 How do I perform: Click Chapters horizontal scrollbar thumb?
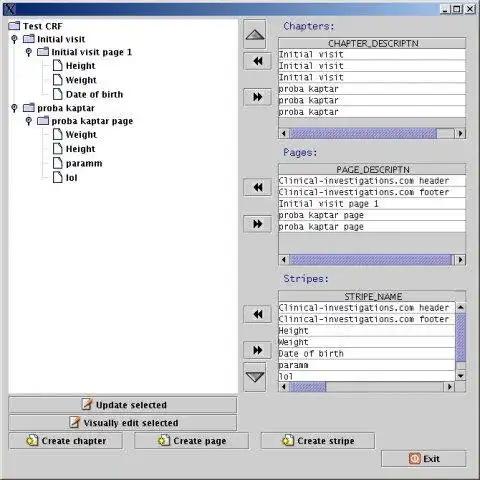(363, 134)
